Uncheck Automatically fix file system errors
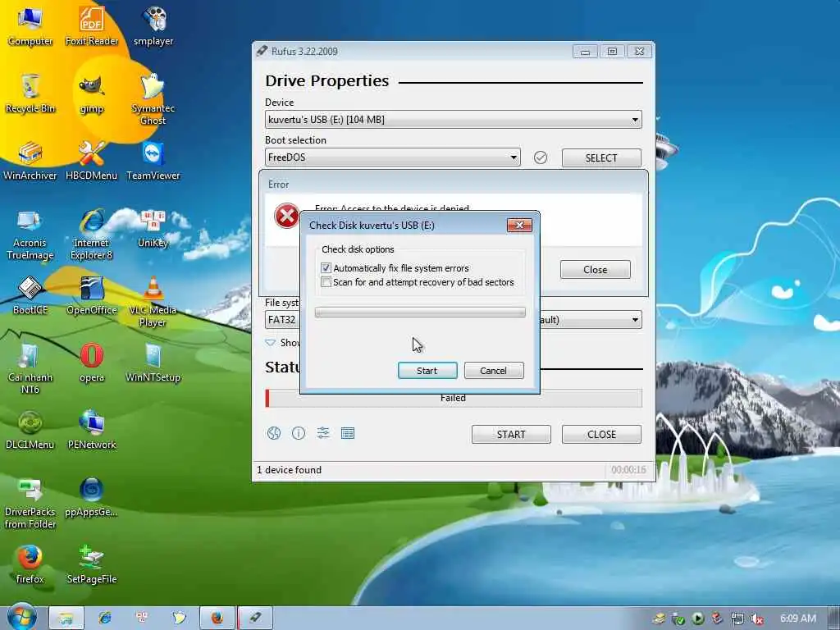This screenshot has width=840, height=630. pos(326,268)
